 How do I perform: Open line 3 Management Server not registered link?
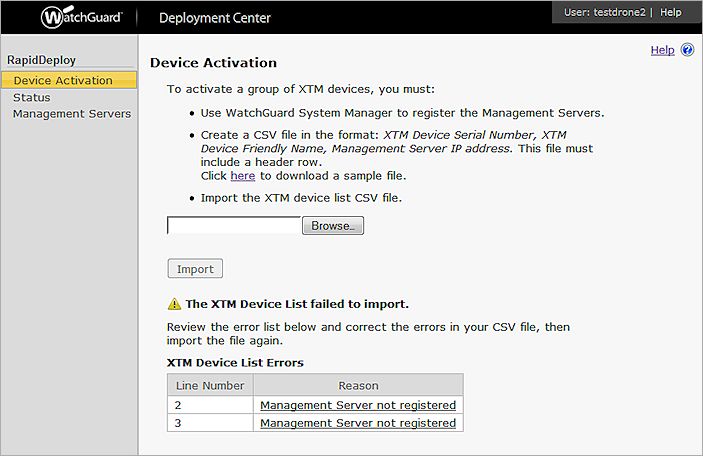click(x=358, y=423)
